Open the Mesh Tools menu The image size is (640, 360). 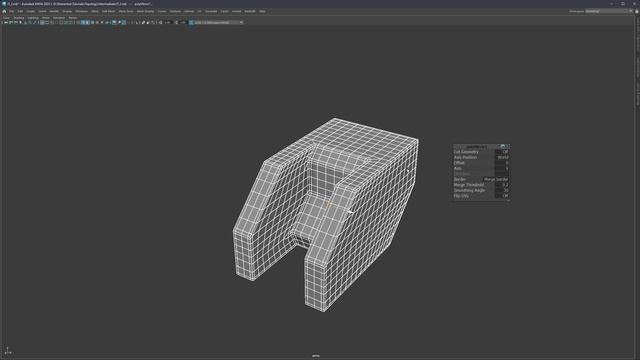(x=126, y=11)
